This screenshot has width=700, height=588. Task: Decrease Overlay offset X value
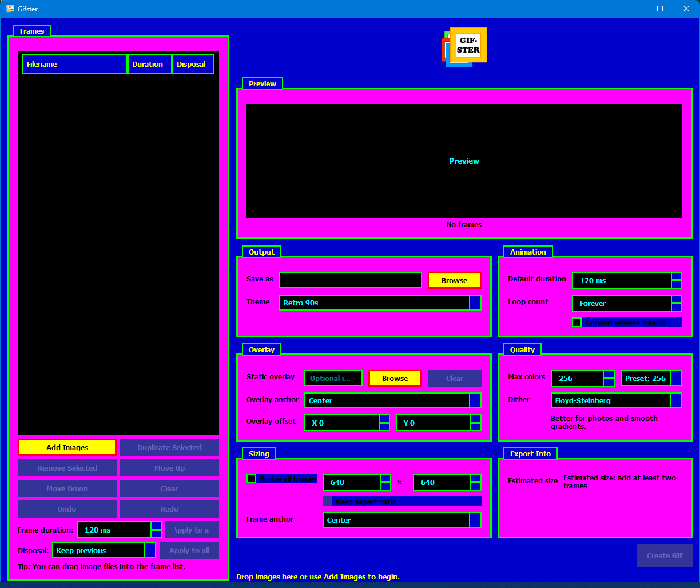[384, 427]
